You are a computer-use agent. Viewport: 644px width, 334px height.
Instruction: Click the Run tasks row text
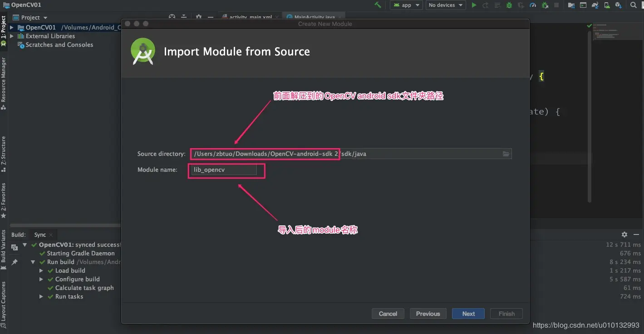(69, 297)
